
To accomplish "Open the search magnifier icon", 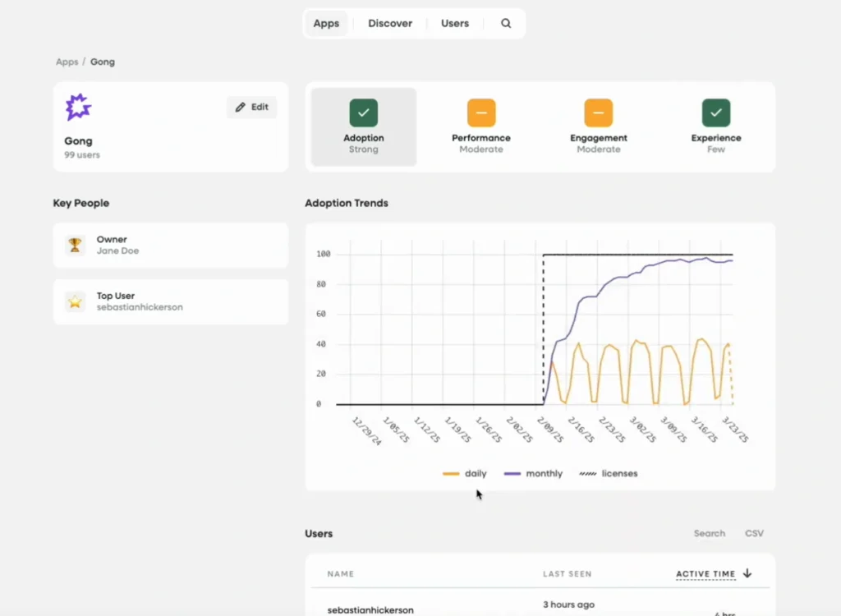I will click(506, 23).
